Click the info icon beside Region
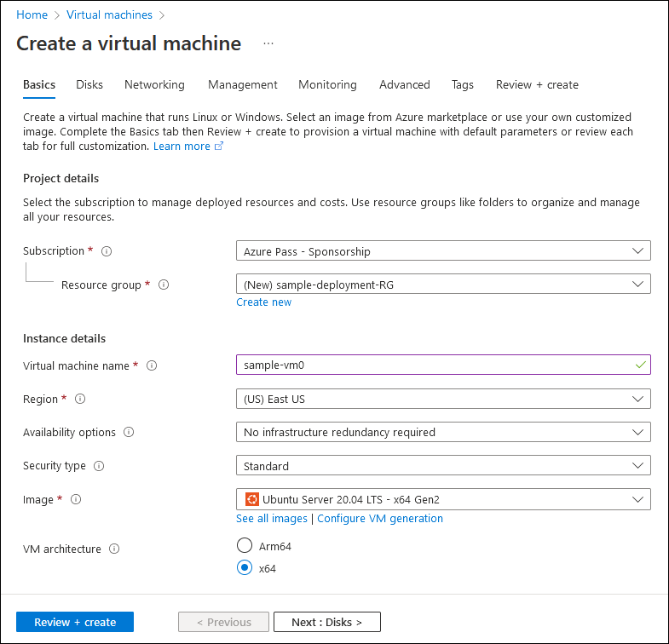The width and height of the screenshot is (669, 644). point(80,399)
